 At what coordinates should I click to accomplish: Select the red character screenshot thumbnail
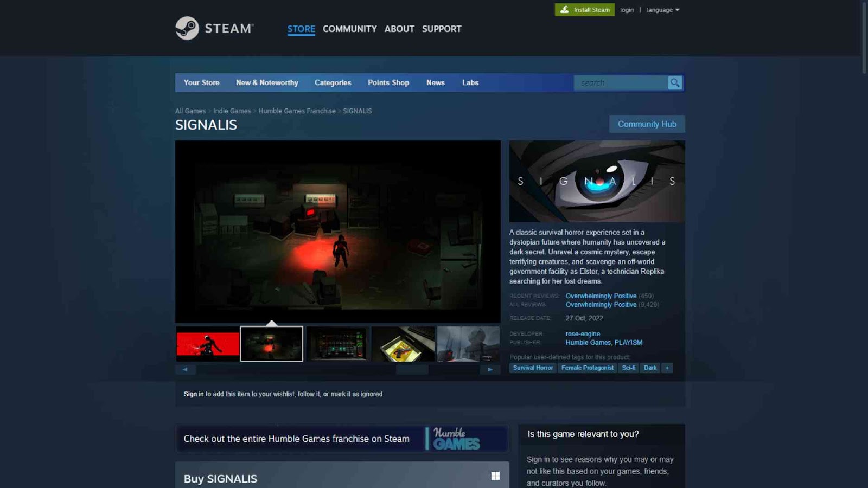click(x=208, y=344)
